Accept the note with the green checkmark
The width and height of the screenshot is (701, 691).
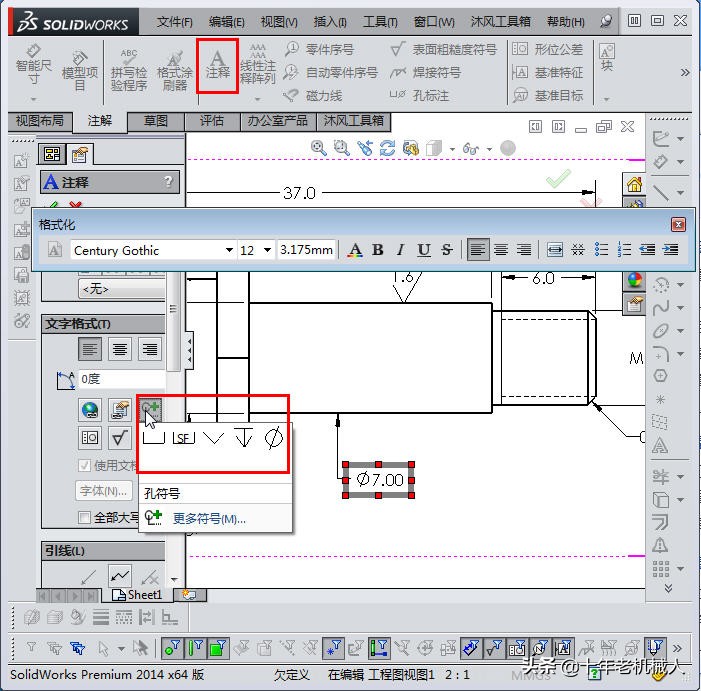point(53,205)
